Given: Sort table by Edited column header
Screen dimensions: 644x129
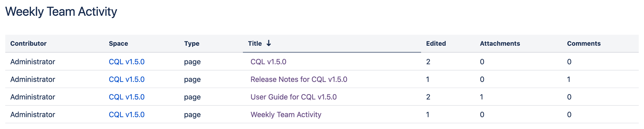Looking at the screenshot, I should click(x=436, y=43).
